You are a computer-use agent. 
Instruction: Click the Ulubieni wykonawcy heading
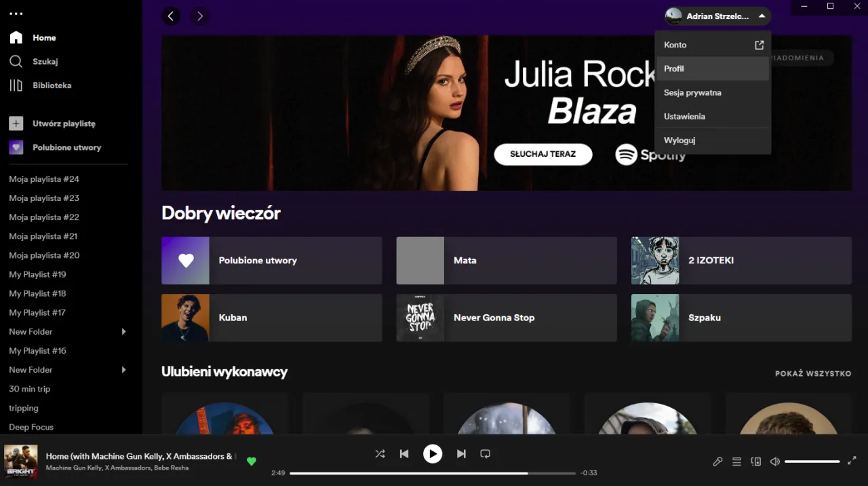click(x=224, y=371)
